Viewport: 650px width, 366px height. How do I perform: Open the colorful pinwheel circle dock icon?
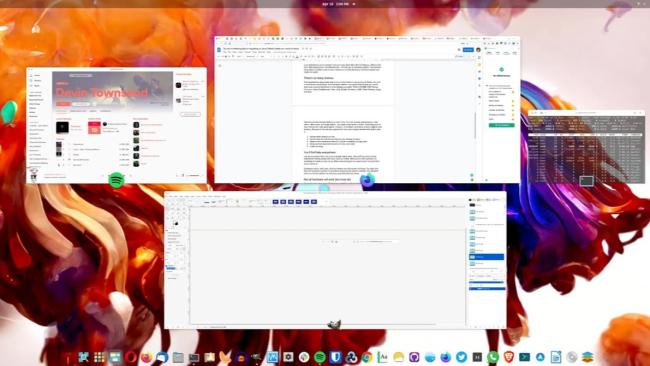[304, 357]
